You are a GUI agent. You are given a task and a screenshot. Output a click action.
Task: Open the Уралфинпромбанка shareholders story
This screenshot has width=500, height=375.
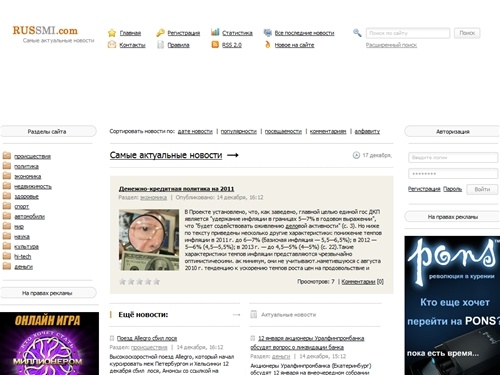click(307, 343)
